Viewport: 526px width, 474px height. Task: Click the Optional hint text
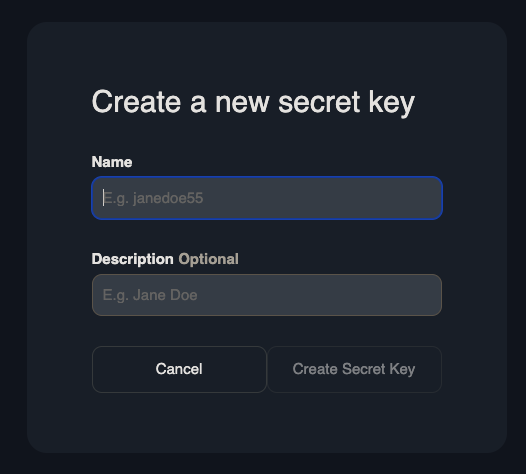[x=208, y=259]
